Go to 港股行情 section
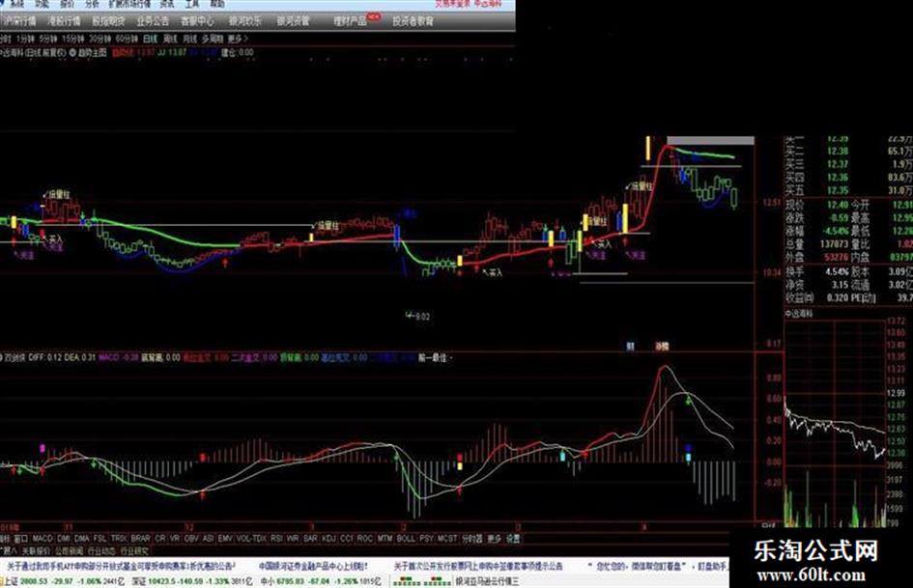This screenshot has width=913, height=588. pyautogui.click(x=64, y=21)
